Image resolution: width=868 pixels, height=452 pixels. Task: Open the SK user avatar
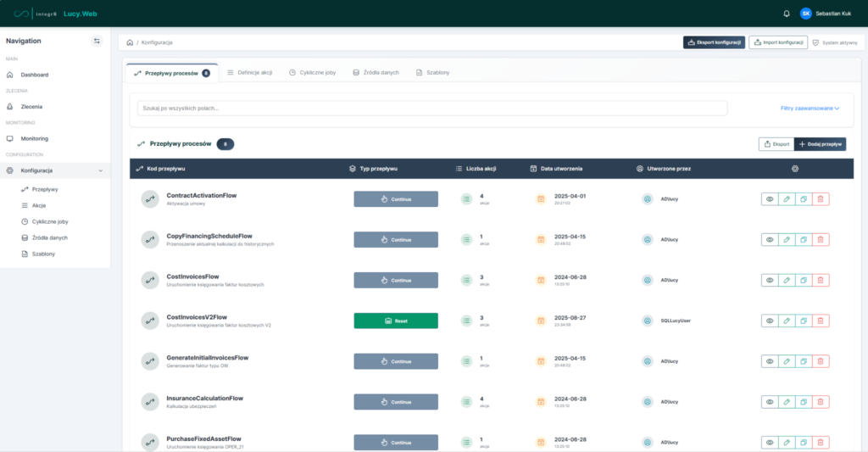pyautogui.click(x=805, y=14)
